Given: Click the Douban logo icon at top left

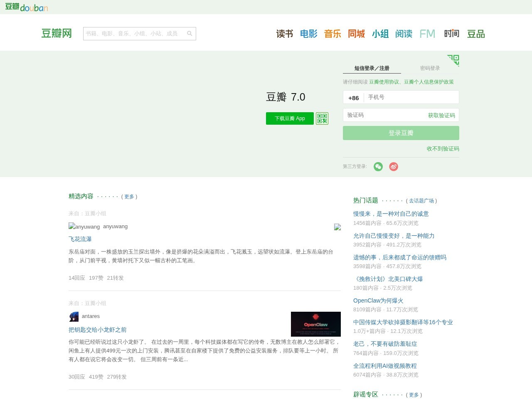Looking at the screenshot, I should coord(12,7).
